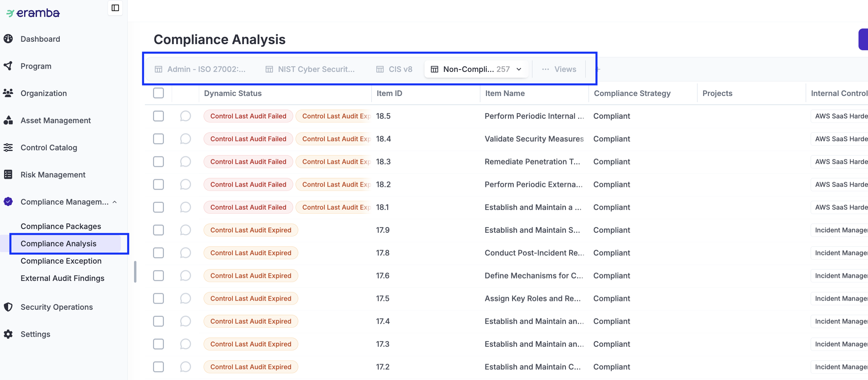Viewport: 868px width, 380px height.
Task: Check the select-all checkbox in table header
Action: click(x=158, y=93)
